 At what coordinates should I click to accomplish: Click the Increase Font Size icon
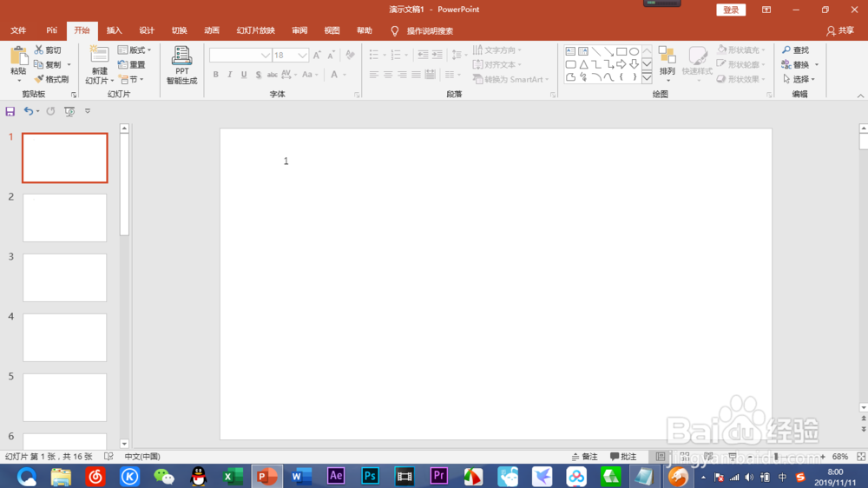click(317, 55)
